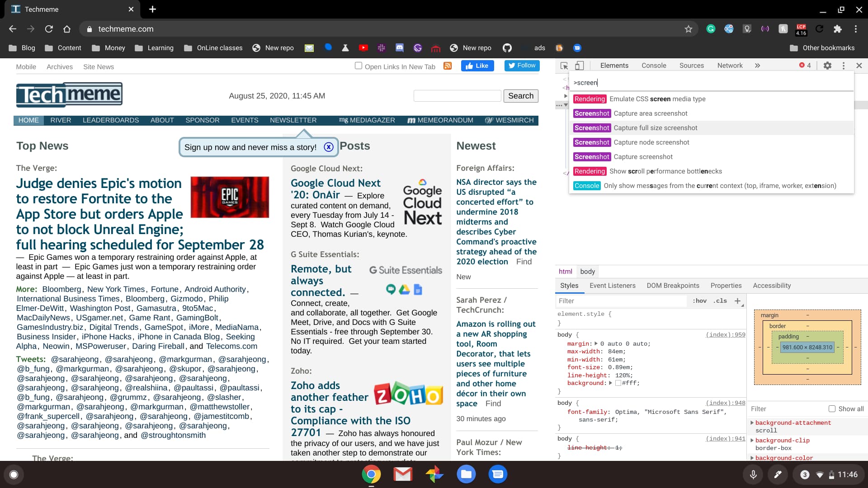Image resolution: width=868 pixels, height=488 pixels.
Task: Open the Messages app from the shelf
Action: 498,474
